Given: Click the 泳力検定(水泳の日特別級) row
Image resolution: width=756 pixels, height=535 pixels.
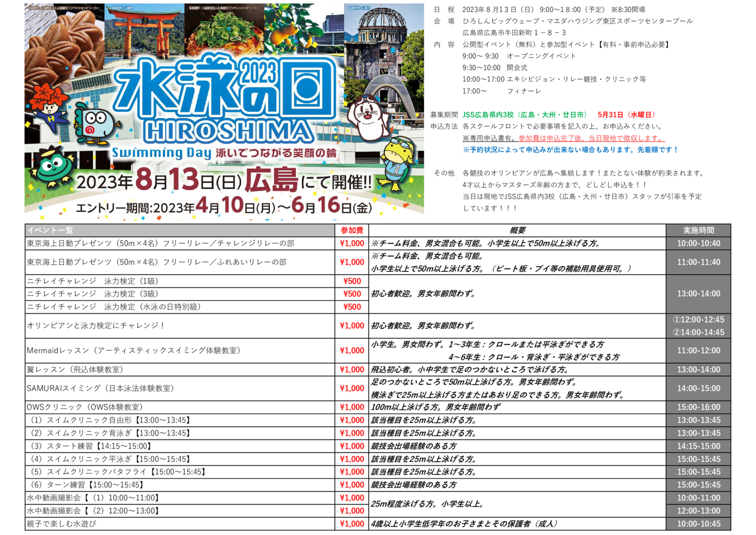Looking at the screenshot, I should point(180,307).
